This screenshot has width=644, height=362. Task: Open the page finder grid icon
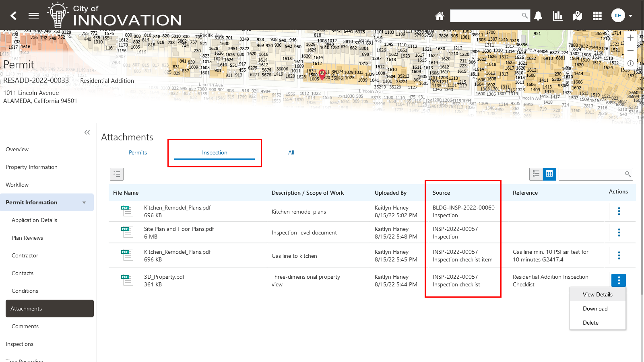[597, 16]
